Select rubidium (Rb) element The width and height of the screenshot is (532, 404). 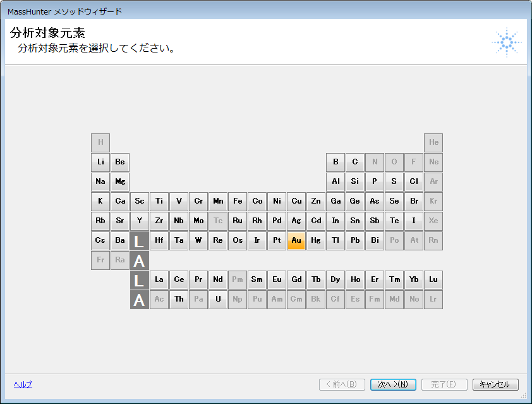click(100, 221)
